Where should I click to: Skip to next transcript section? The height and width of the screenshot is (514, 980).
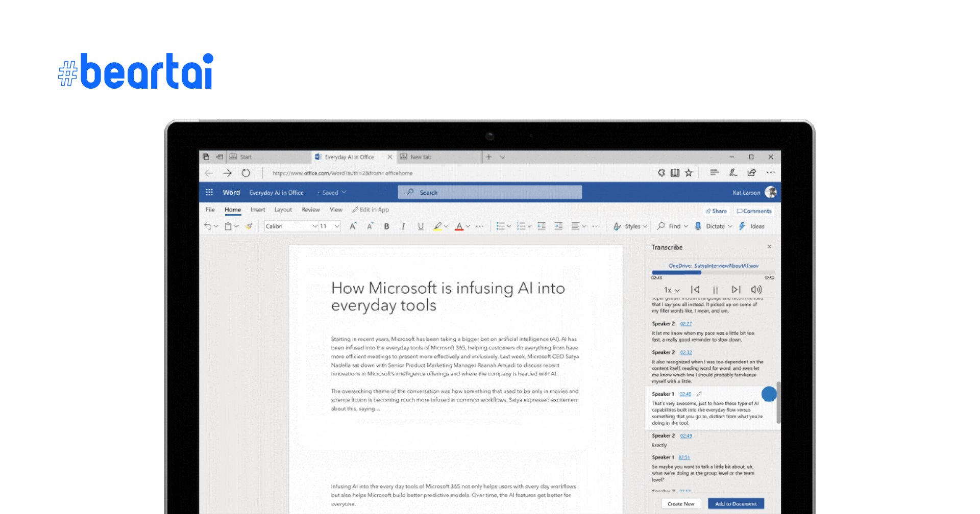[736, 290]
